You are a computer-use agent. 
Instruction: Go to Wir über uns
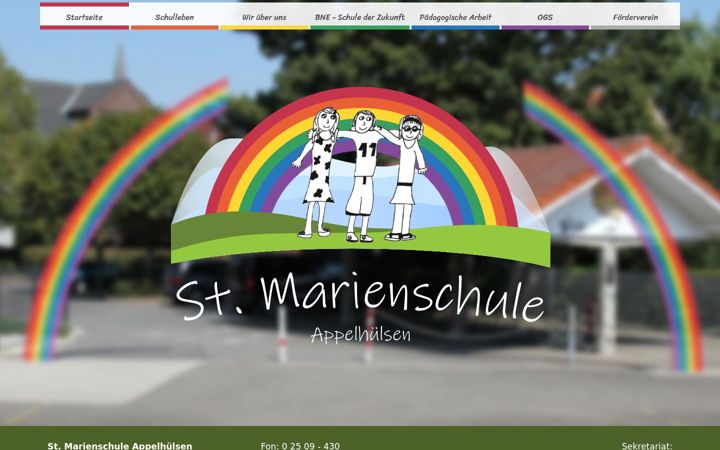[x=264, y=17]
